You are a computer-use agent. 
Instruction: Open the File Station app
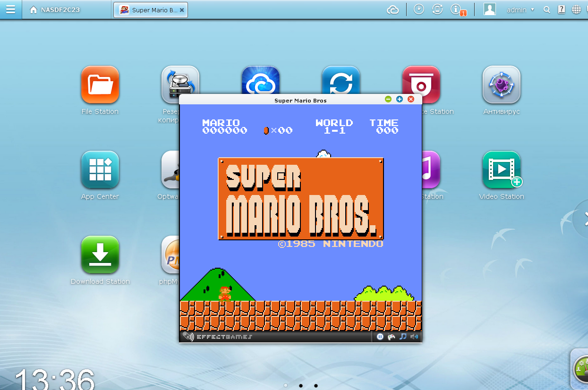coord(100,85)
